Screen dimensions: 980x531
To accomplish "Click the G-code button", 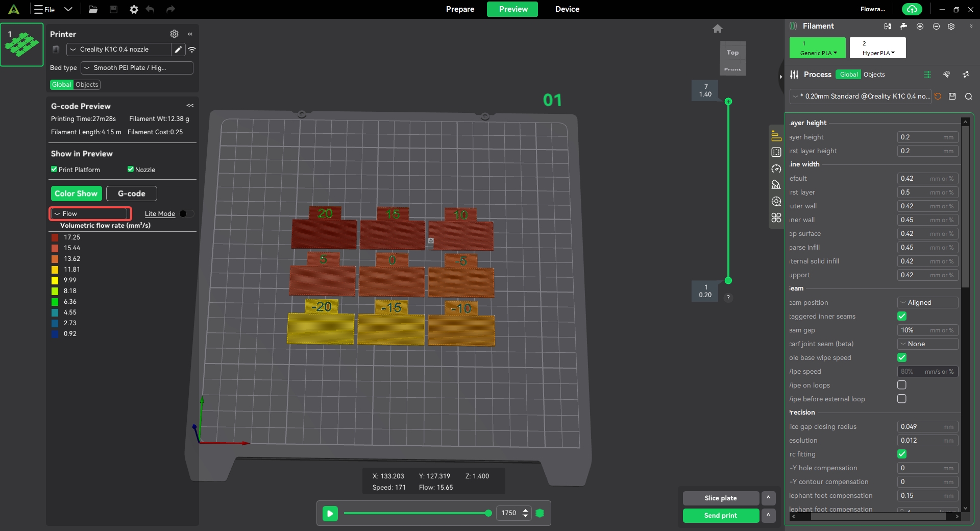I will pyautogui.click(x=131, y=194).
